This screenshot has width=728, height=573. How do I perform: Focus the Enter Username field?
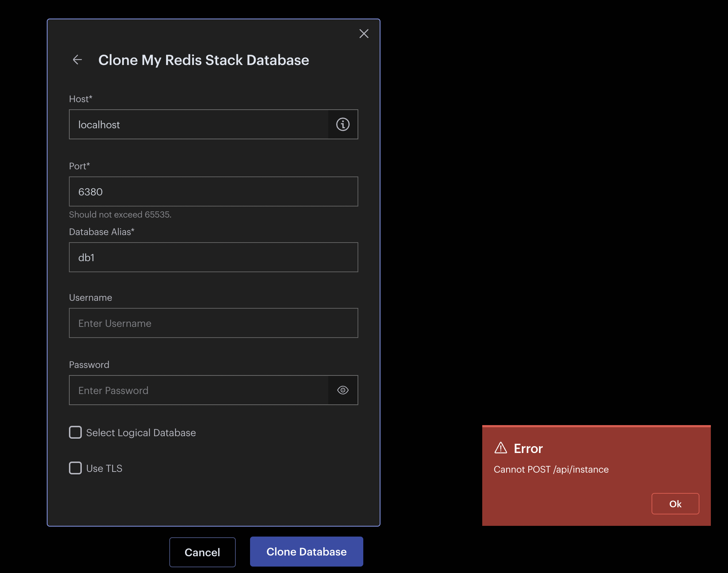(x=213, y=323)
